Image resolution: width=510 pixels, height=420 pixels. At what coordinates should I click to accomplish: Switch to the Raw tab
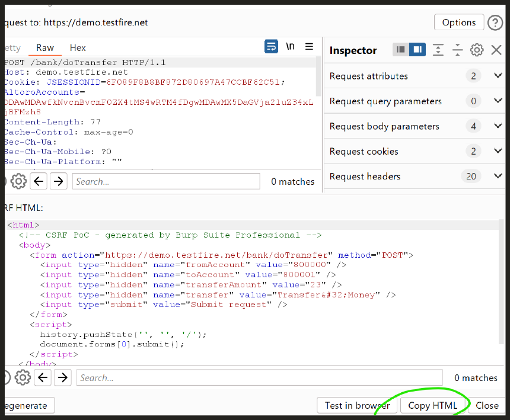tap(45, 48)
